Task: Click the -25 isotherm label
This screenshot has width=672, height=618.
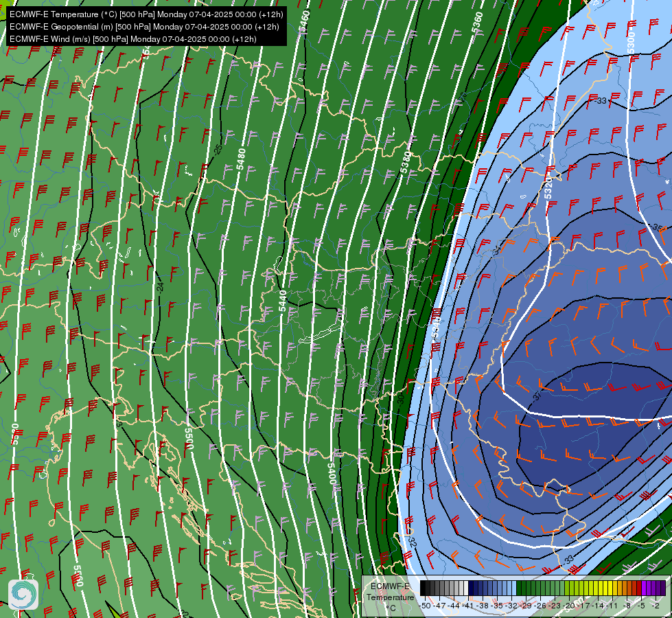Action: click(218, 150)
